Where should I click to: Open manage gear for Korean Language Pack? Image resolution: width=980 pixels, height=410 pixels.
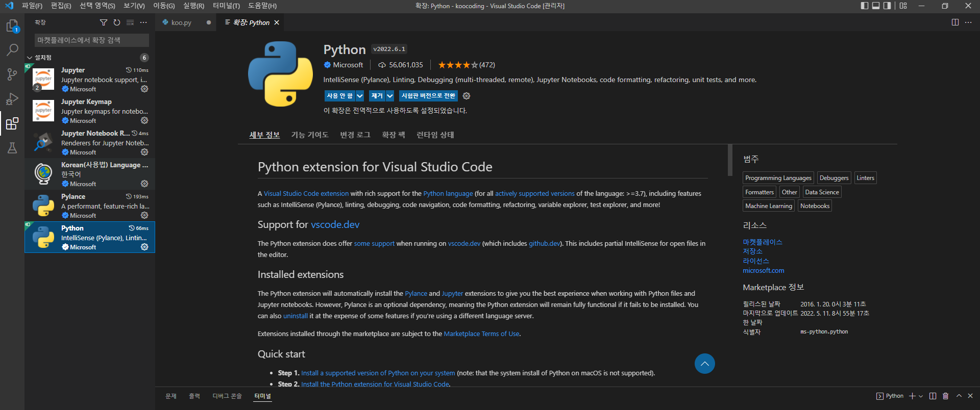tap(144, 184)
